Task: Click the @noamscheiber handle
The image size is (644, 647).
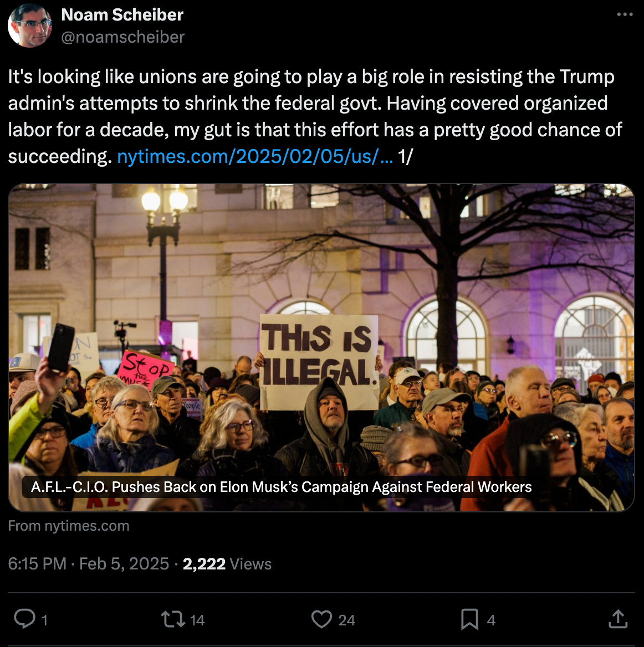Action: tap(122, 37)
